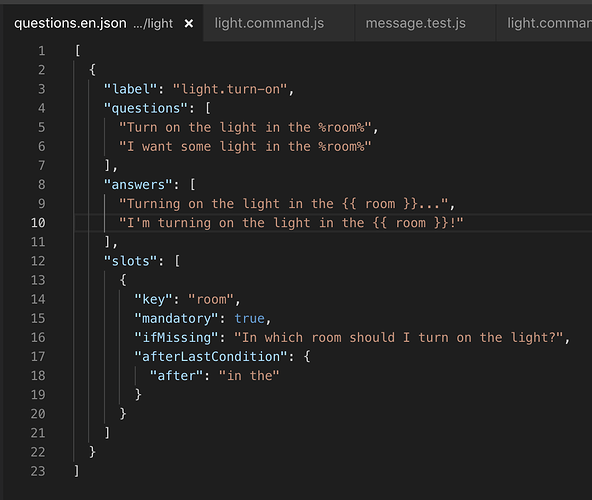Close the questions.en.json tab

click(x=189, y=24)
